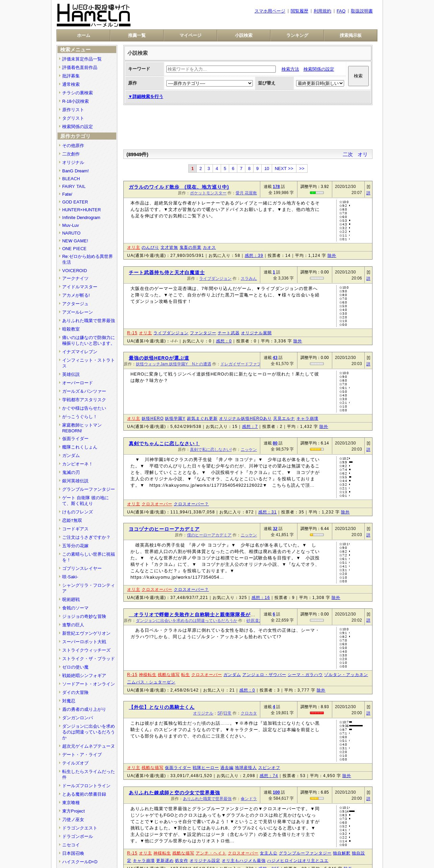Click 詳 icon for となりの黒騎士くん
Screen dimensions: 434x868
(368, 713)
